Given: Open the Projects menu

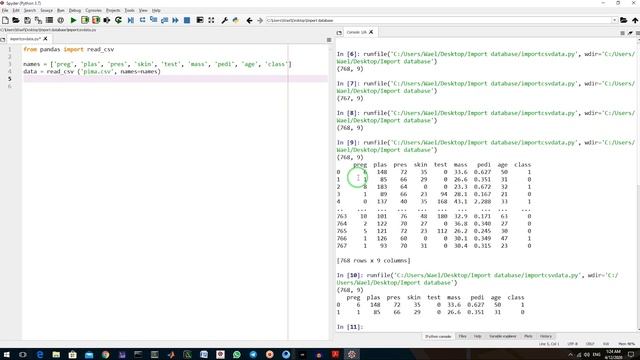Looking at the screenshot, I should tap(113, 10).
